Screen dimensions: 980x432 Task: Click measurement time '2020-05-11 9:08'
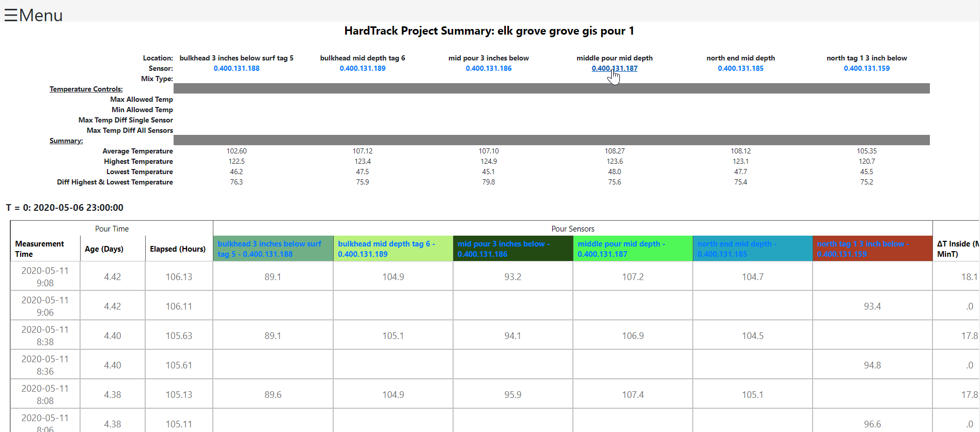coord(45,276)
